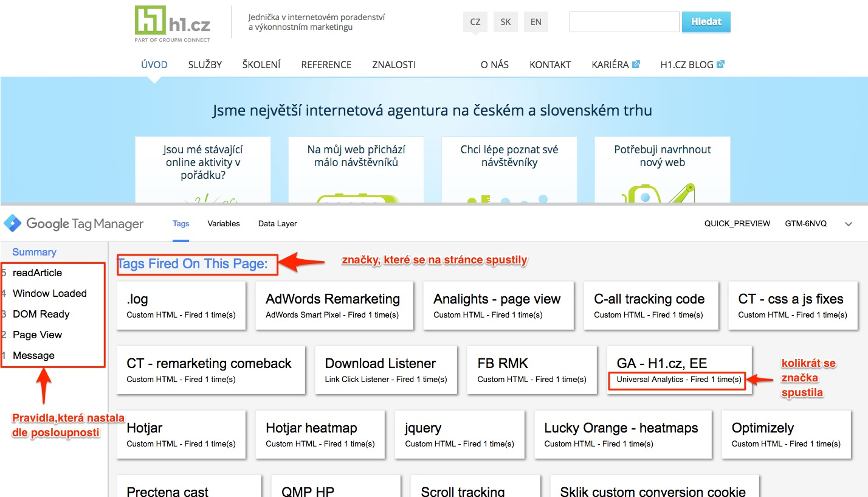Viewport: 868px width, 497px height.
Task: Open the Hotjar heatmap tag card
Action: 320,434
